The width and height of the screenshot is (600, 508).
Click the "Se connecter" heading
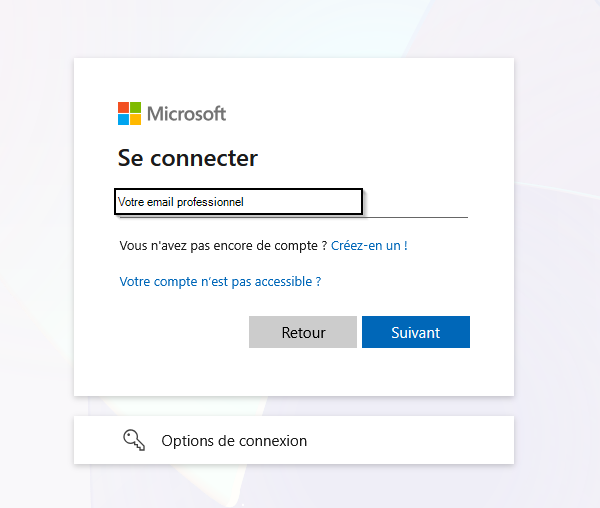[188, 158]
